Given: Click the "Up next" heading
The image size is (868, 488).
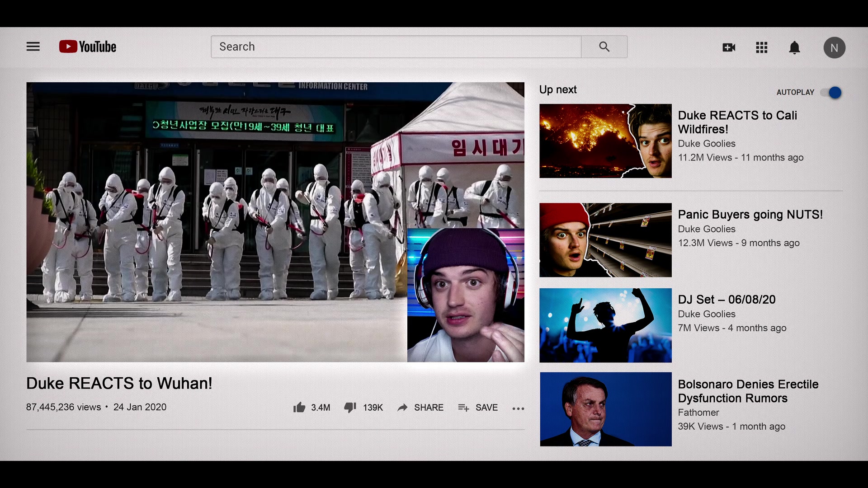Looking at the screenshot, I should tap(558, 89).
